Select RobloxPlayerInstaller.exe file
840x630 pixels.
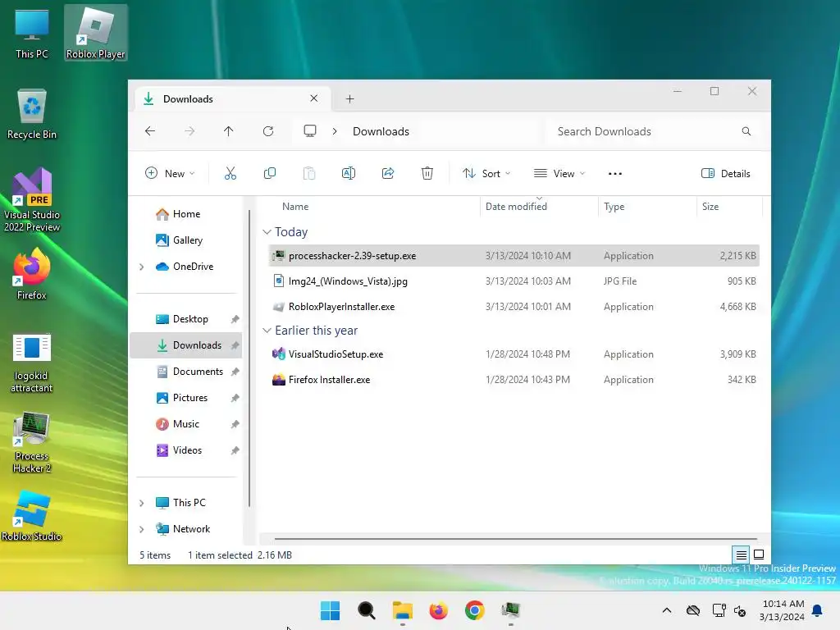[x=514, y=307]
